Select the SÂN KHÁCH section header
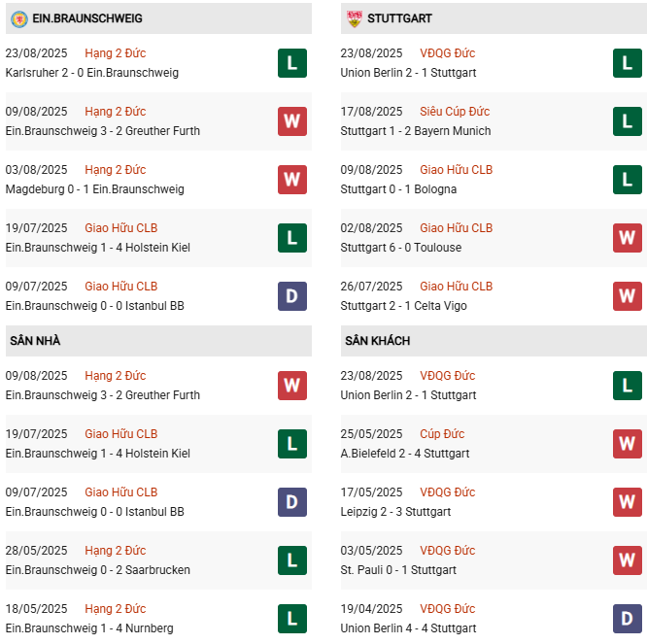Screen dimensions: 647x644 pyautogui.click(x=377, y=341)
